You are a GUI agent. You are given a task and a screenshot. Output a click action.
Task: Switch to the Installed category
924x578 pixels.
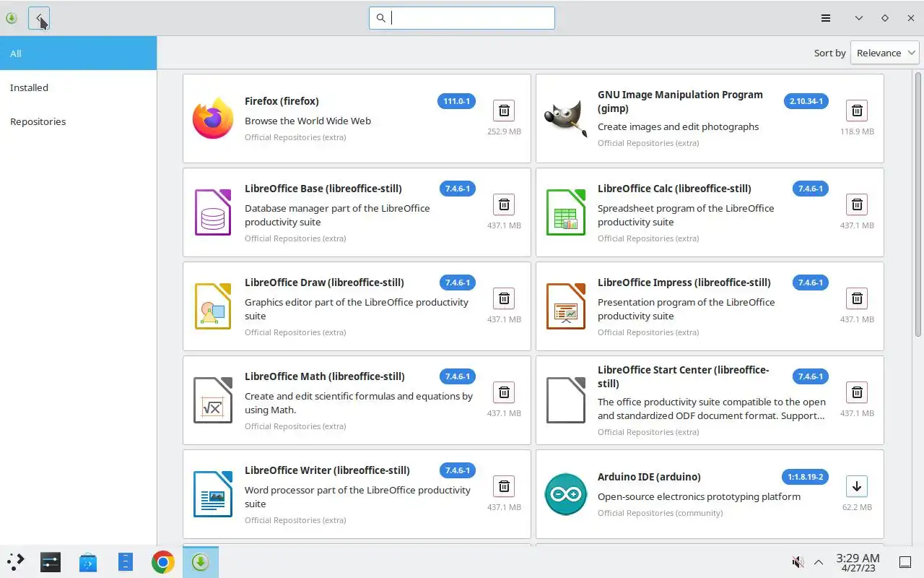coord(78,87)
